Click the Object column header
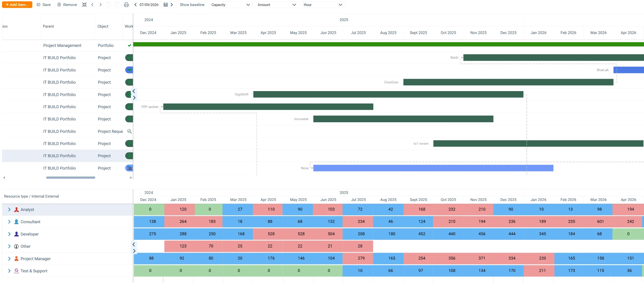Viewport: 644px width, 283px height. (x=103, y=26)
